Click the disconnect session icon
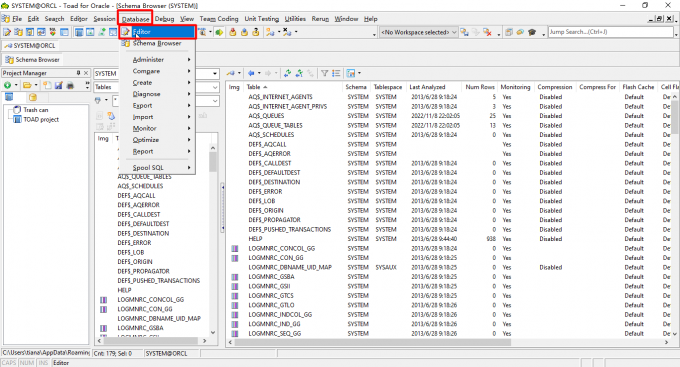680x367 pixels. click(x=287, y=32)
